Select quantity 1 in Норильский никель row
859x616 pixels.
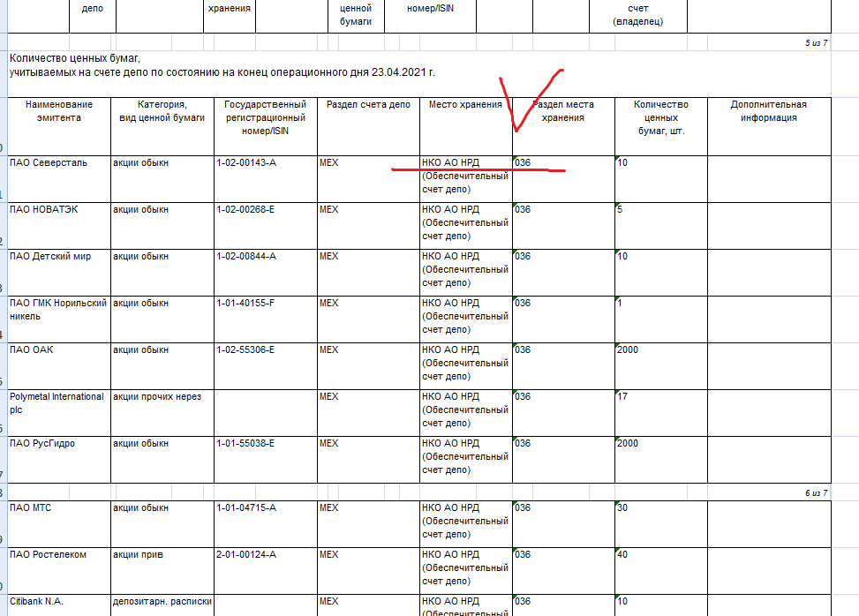[661, 319]
